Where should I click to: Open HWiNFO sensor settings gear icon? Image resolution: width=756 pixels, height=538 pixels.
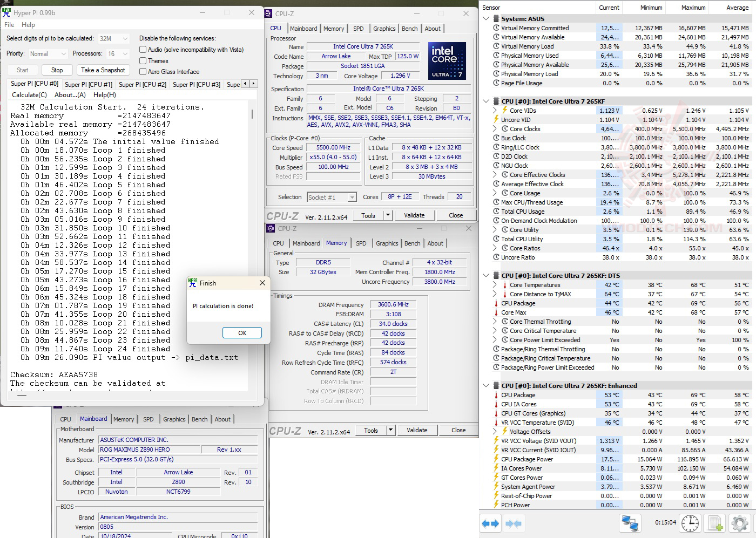coord(740,523)
